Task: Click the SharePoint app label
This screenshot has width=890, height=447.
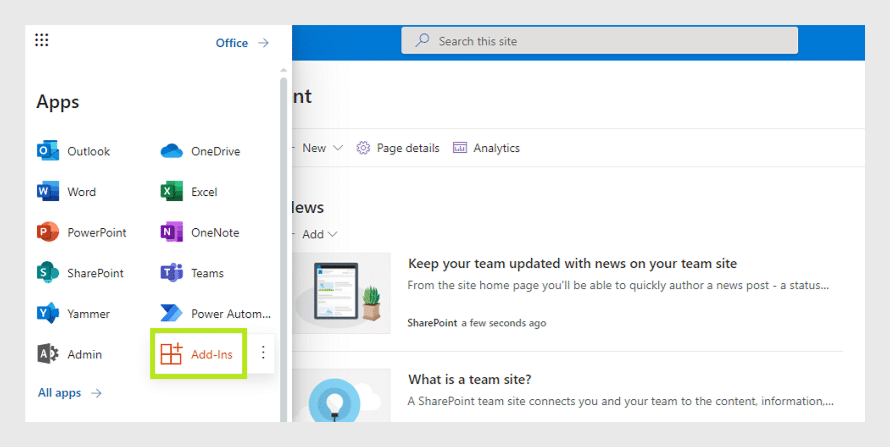Action: 95,273
